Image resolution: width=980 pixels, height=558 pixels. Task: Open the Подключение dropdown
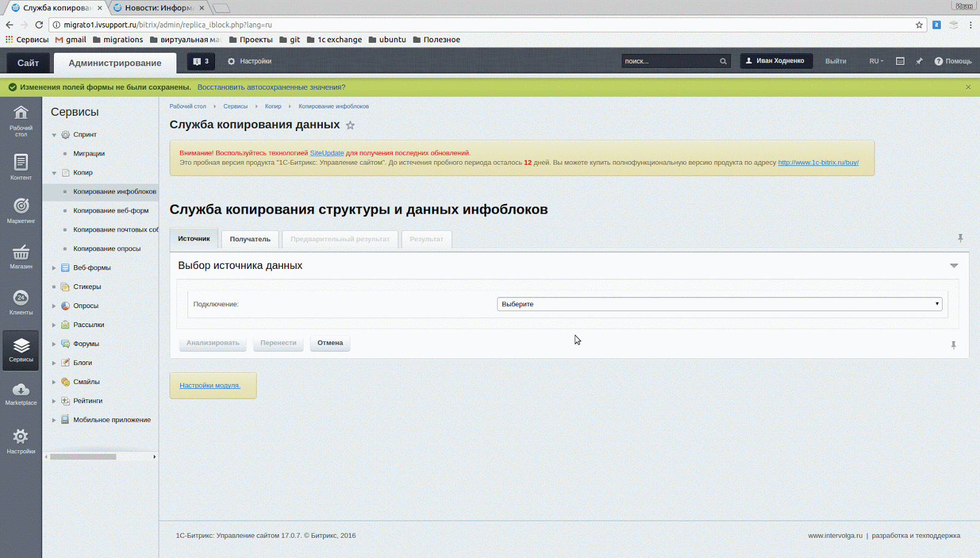pyautogui.click(x=719, y=304)
